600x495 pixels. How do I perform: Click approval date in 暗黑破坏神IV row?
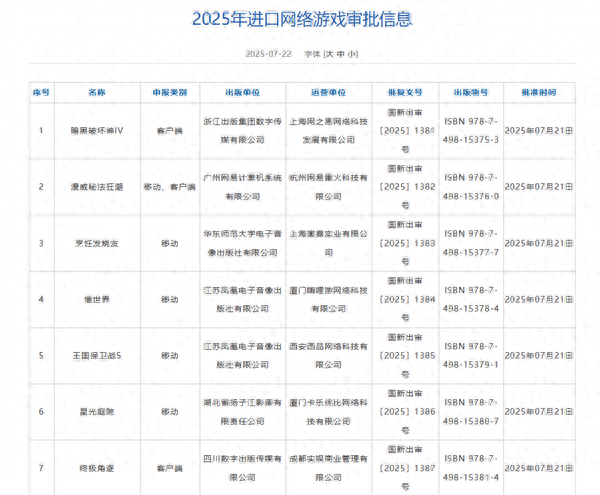point(539,131)
